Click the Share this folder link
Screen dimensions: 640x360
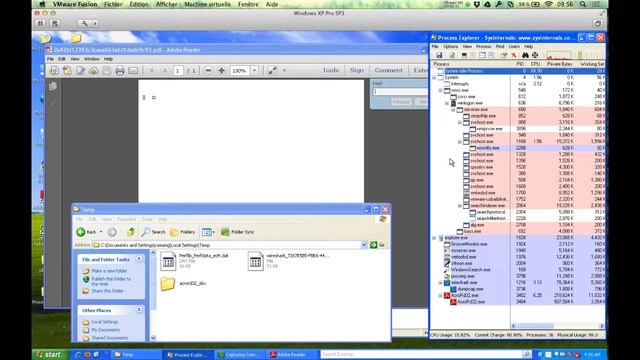107,291
